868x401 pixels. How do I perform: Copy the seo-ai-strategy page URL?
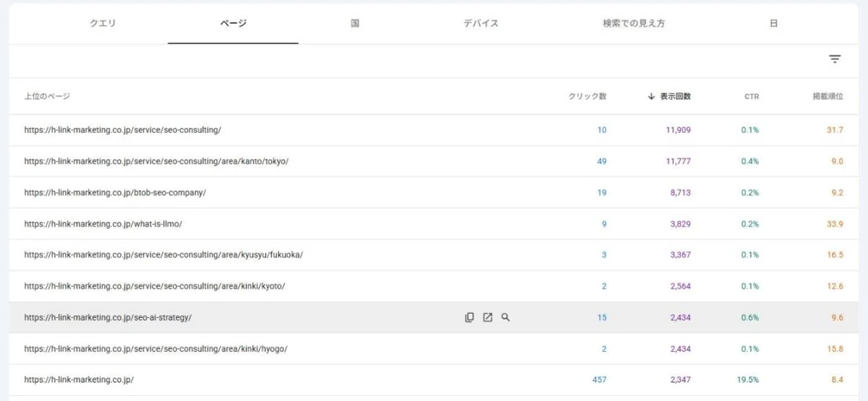point(469,317)
